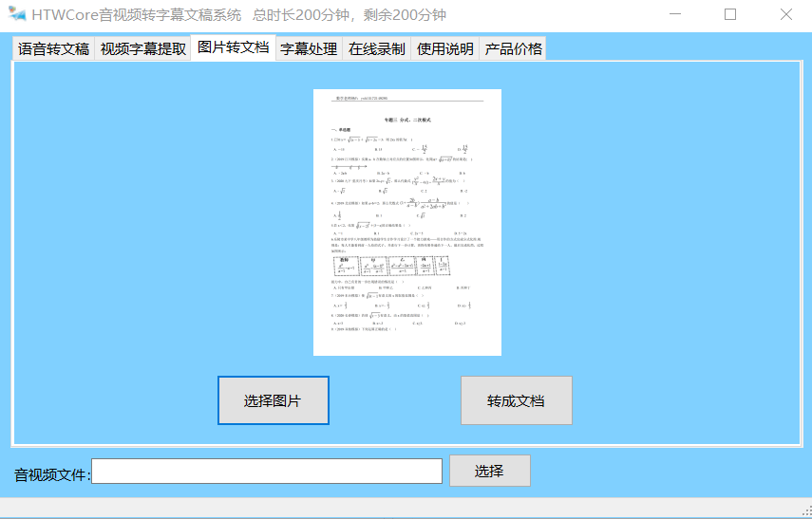Open the 视频字幕提取 tab
The image size is (812, 519).
pyautogui.click(x=142, y=49)
